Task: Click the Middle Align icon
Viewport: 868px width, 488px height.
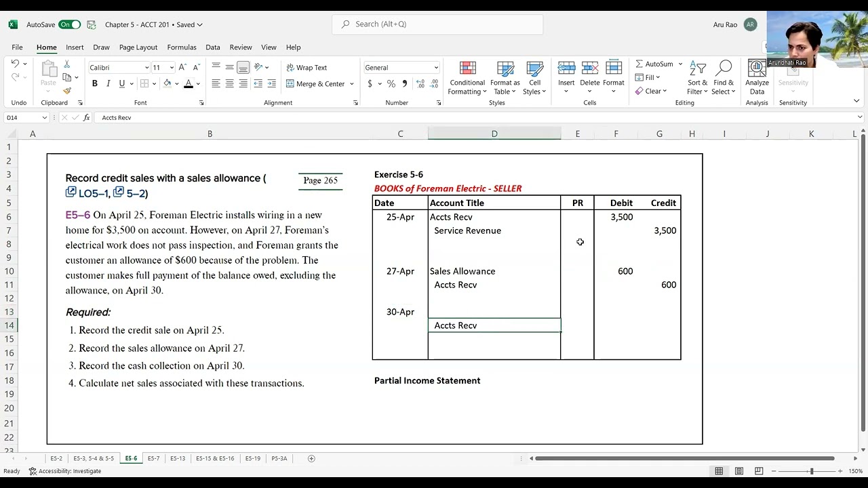Action: click(229, 67)
